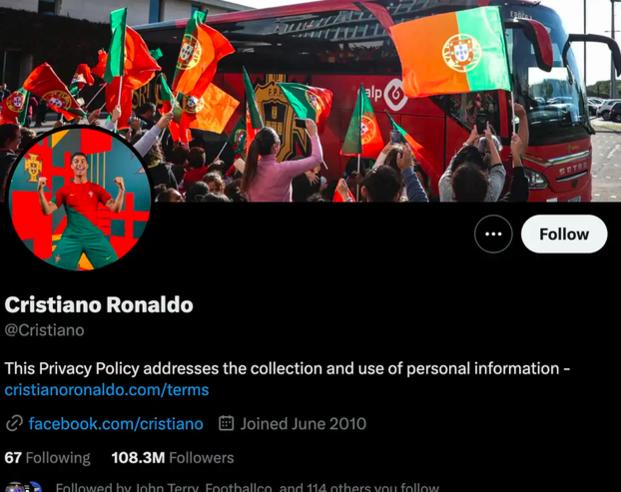
Task: Click the calendar icon next to Joined
Action: click(226, 423)
